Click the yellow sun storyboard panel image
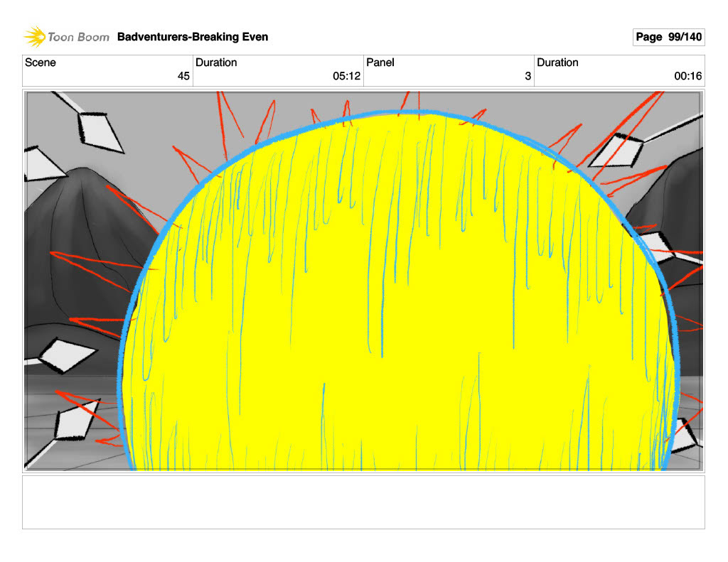This screenshot has width=728, height=562. point(363,281)
